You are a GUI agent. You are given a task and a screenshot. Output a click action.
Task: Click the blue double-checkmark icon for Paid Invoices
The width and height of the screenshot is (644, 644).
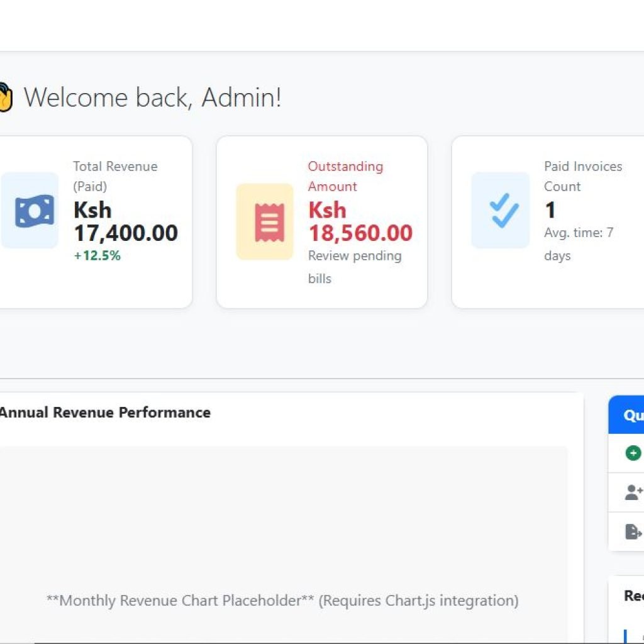[500, 210]
